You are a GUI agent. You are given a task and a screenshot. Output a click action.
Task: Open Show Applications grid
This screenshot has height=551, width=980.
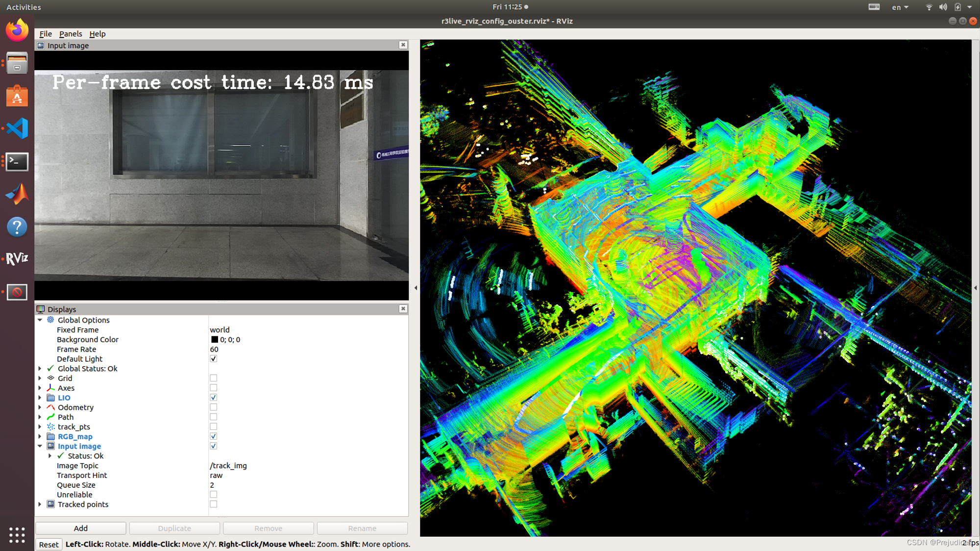point(17,535)
